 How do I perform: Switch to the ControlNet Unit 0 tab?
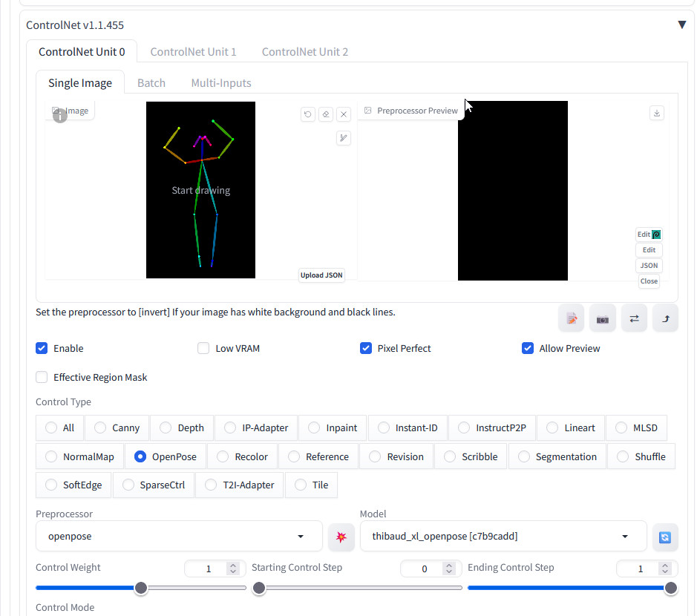click(82, 51)
